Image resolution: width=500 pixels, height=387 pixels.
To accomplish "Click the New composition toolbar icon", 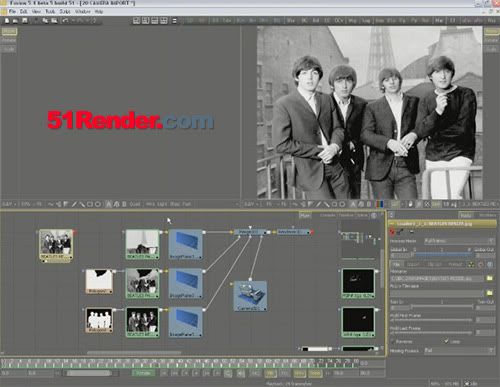I will (x=7, y=21).
